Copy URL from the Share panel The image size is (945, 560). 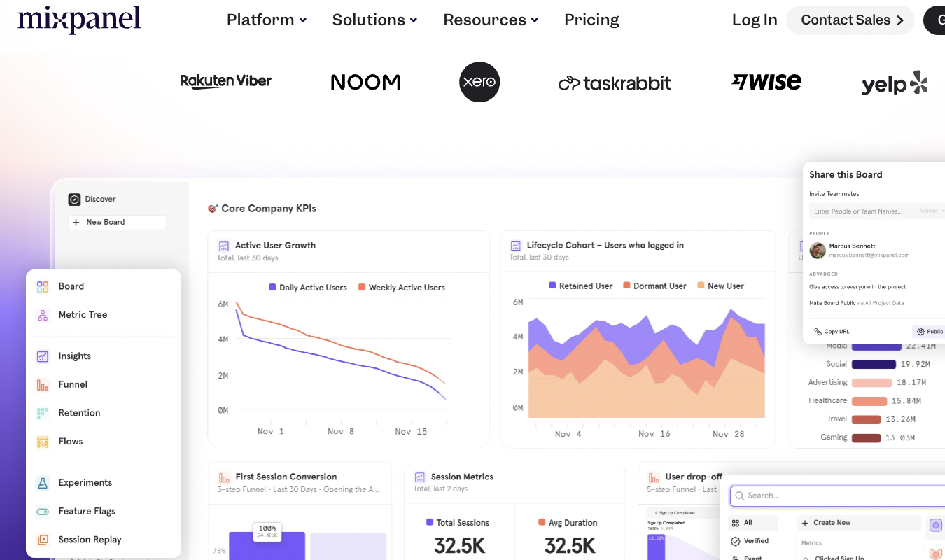[831, 331]
